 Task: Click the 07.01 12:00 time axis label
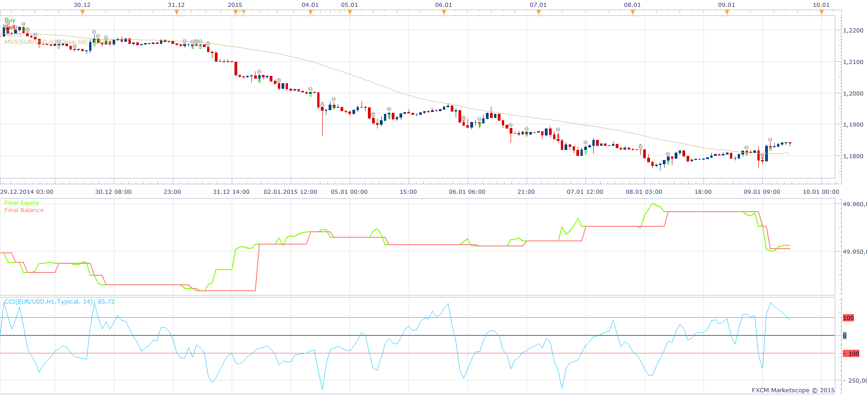(x=585, y=192)
